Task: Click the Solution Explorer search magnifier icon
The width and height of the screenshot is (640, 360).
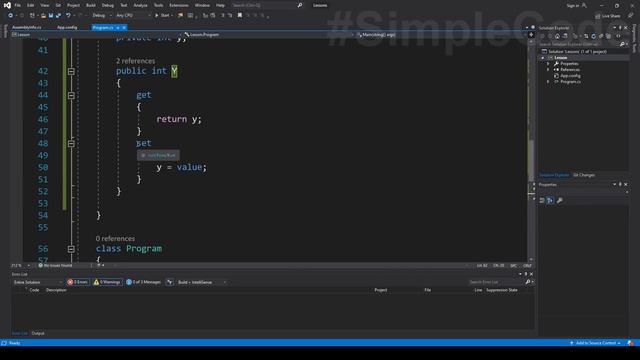Action: tap(622, 44)
